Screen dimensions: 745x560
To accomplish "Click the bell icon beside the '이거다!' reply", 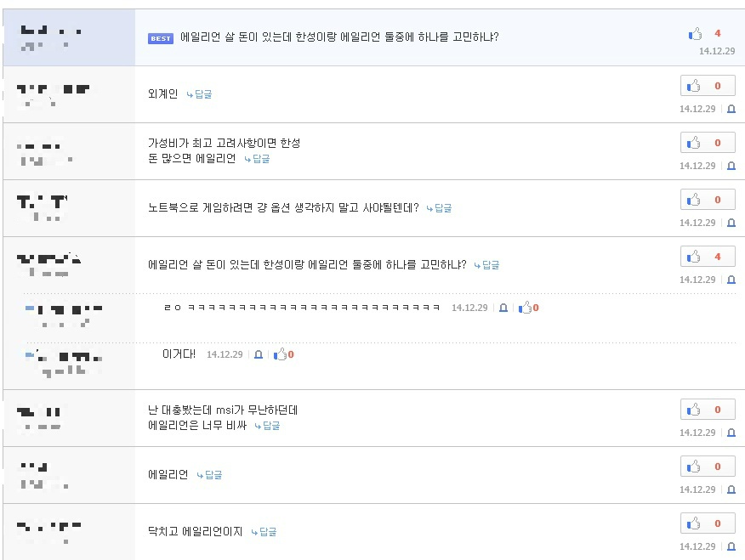I will 259,354.
